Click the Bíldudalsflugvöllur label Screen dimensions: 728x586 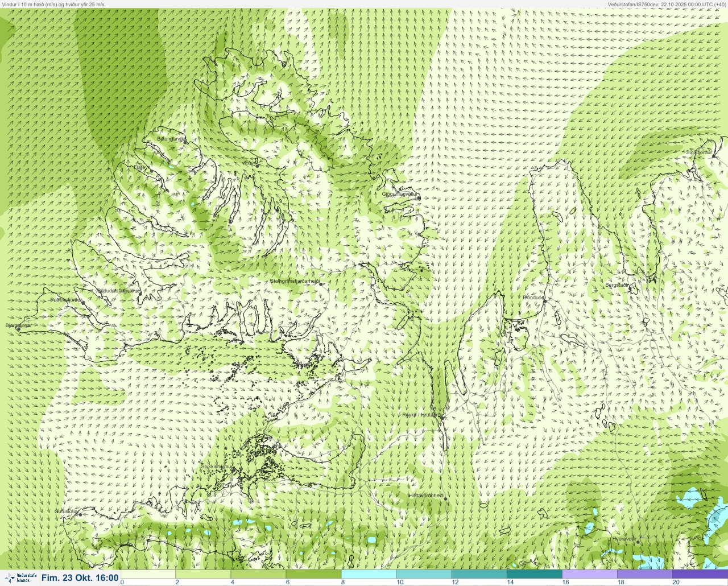point(118,290)
